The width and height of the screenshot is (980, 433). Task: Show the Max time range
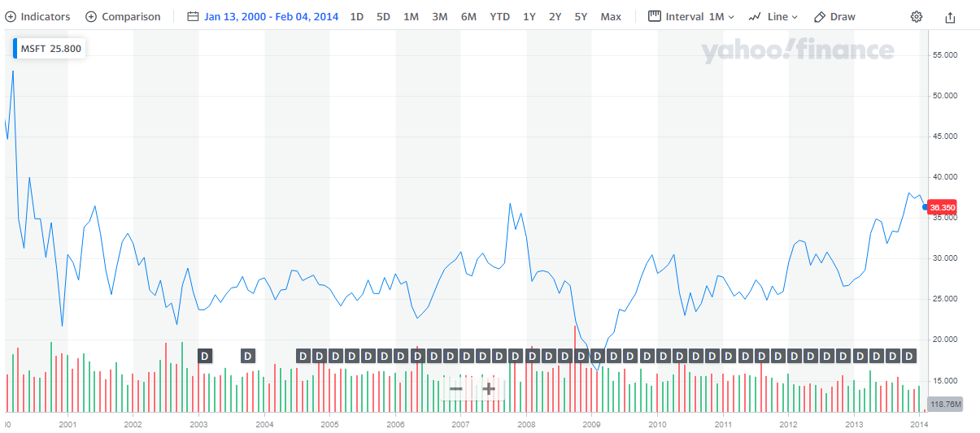[611, 16]
